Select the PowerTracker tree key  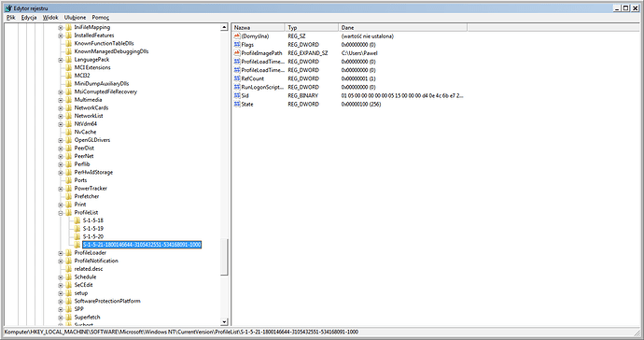(91, 189)
